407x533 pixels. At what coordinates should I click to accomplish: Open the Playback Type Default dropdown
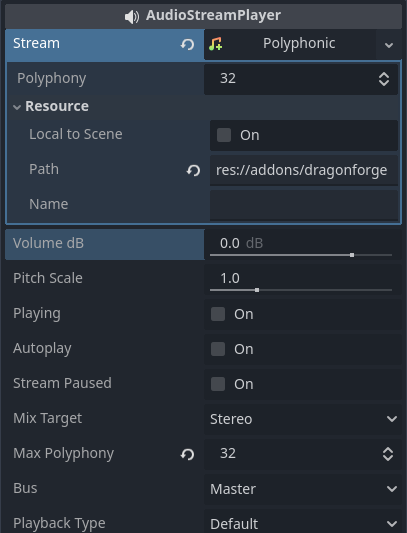(x=303, y=522)
